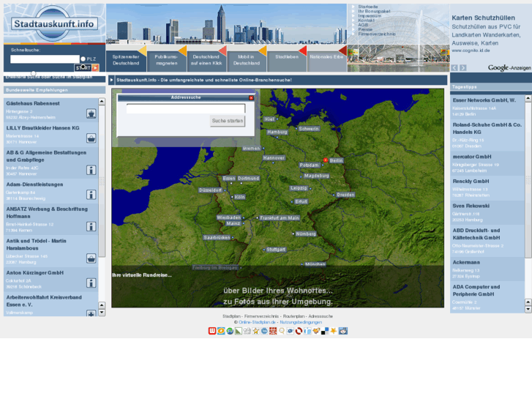Open mercator GmbH in Tagestipps

point(471,157)
